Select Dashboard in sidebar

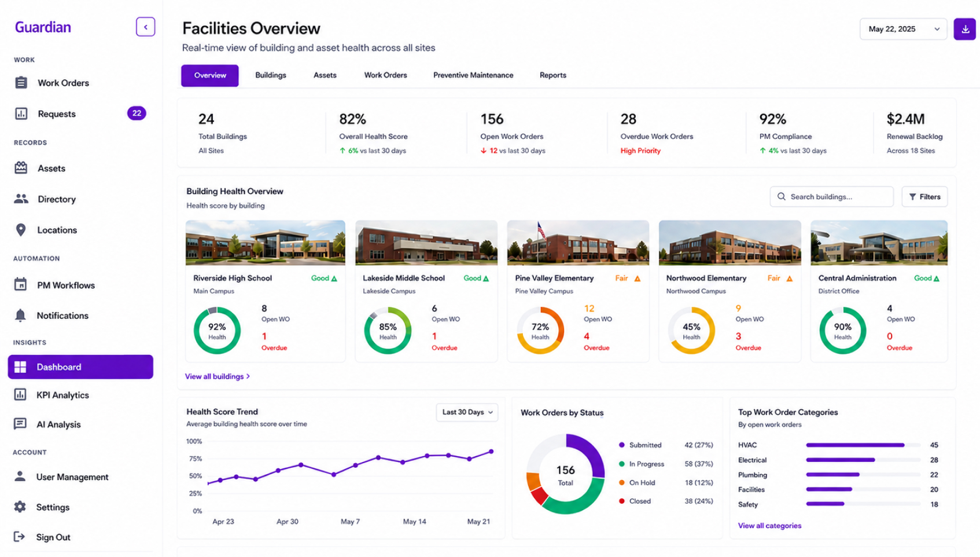[80, 367]
